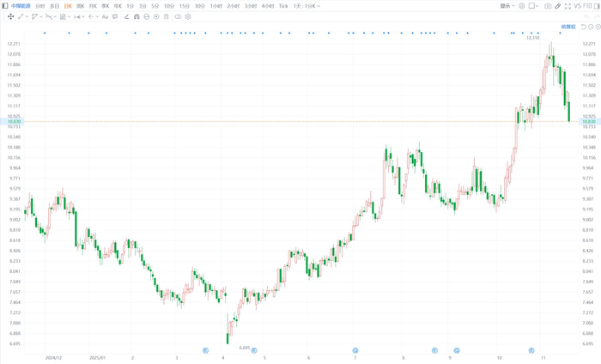Toggle the magnet snap drawing mode
Screen dimensions: 601x364
point(137,16)
